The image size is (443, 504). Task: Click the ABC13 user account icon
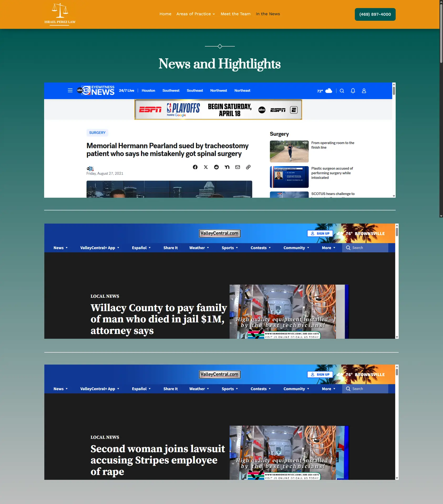364,91
